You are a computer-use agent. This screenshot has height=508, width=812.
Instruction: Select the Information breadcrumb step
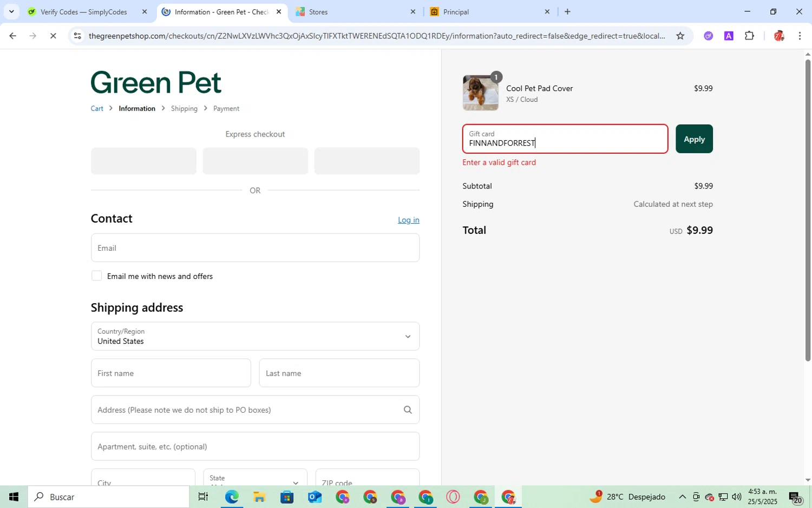(137, 108)
